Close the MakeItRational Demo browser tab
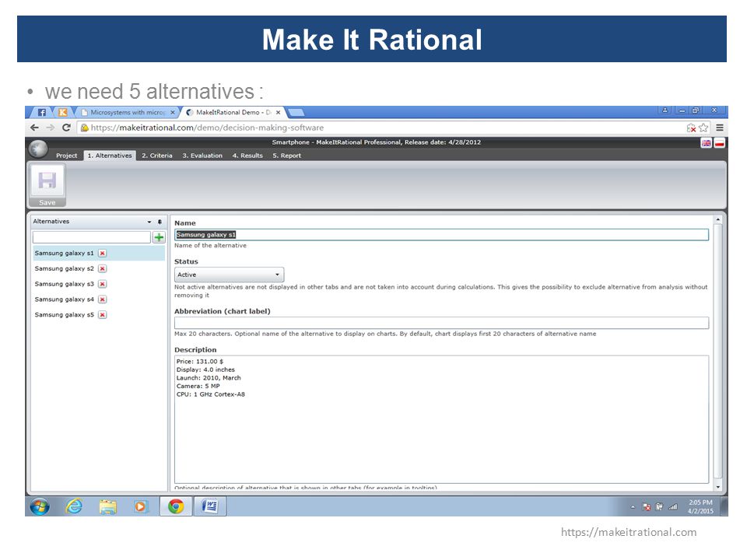Screen dimensions: 747x560 (x=279, y=113)
